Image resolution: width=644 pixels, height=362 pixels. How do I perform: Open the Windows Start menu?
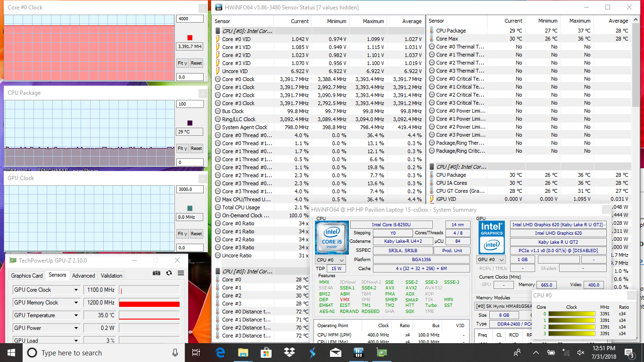click(11, 353)
